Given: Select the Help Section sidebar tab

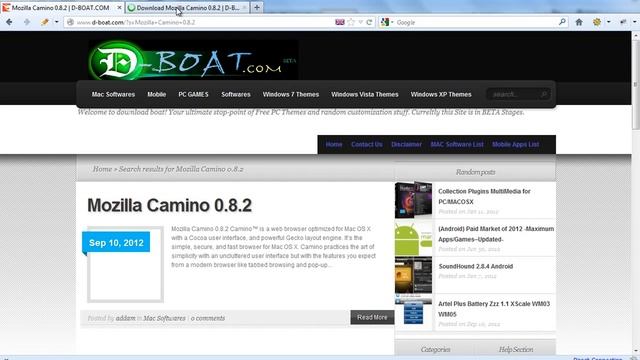Looking at the screenshot, I should point(516,349).
